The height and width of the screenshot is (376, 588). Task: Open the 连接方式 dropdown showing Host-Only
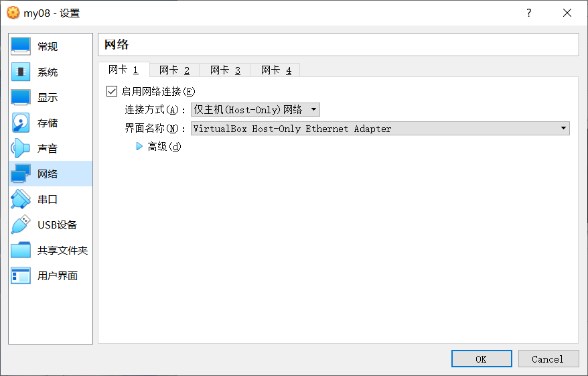pos(255,109)
